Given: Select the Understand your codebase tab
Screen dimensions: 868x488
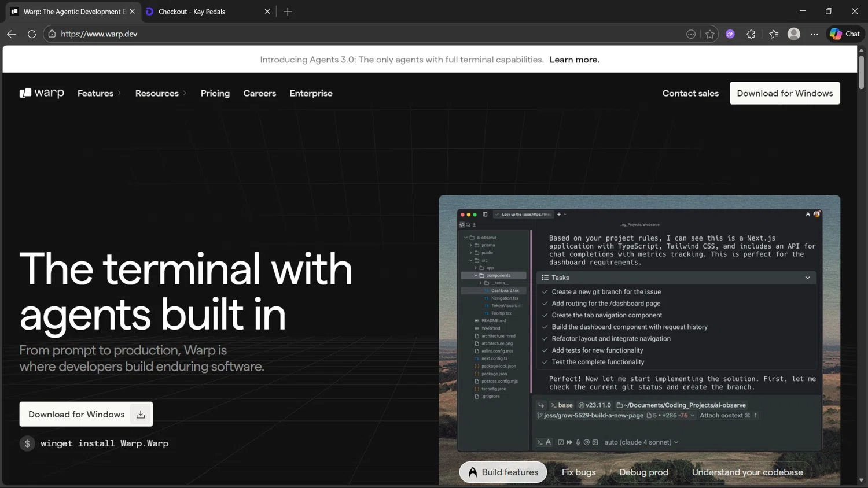Looking at the screenshot, I should pos(747,472).
